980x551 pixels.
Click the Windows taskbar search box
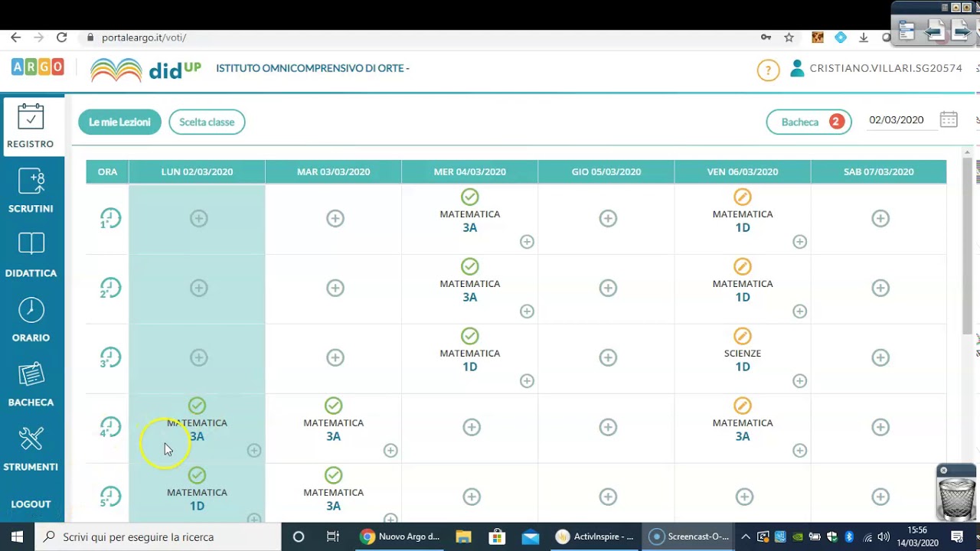[158, 536]
